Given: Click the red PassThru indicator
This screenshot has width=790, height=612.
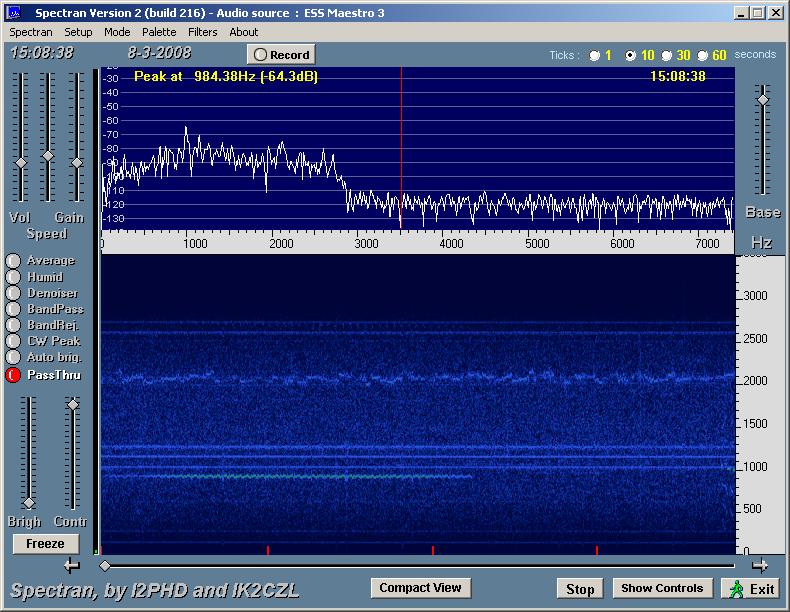Looking at the screenshot, I should coord(13,375).
